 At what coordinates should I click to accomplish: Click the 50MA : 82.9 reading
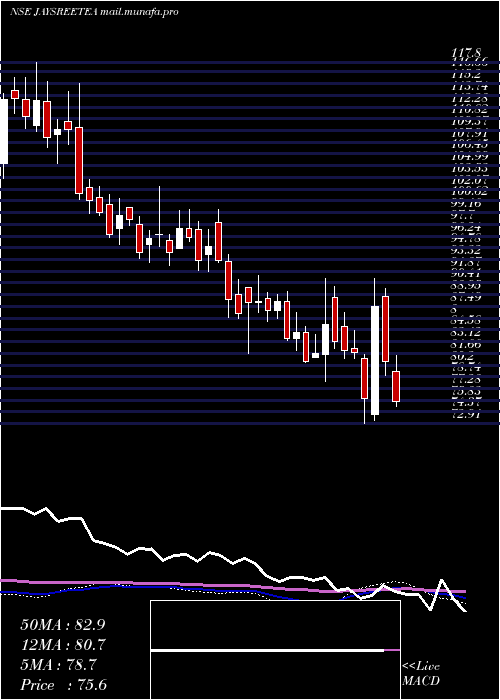[x=63, y=625]
